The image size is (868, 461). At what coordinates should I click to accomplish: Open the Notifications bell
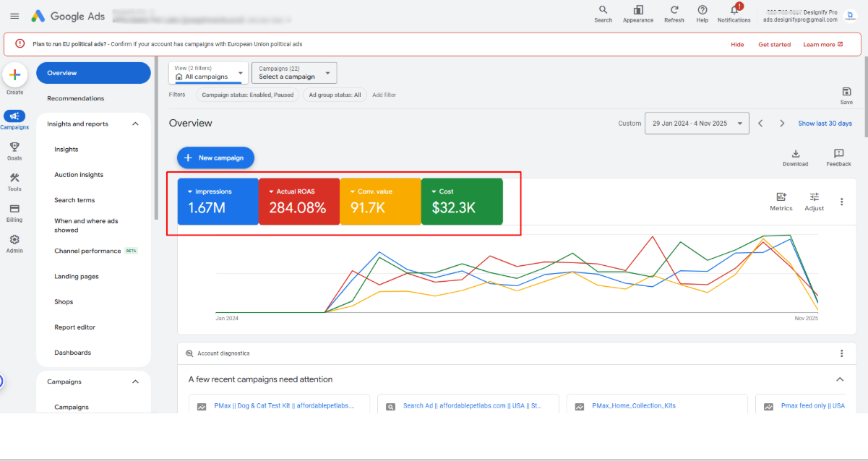pyautogui.click(x=734, y=10)
